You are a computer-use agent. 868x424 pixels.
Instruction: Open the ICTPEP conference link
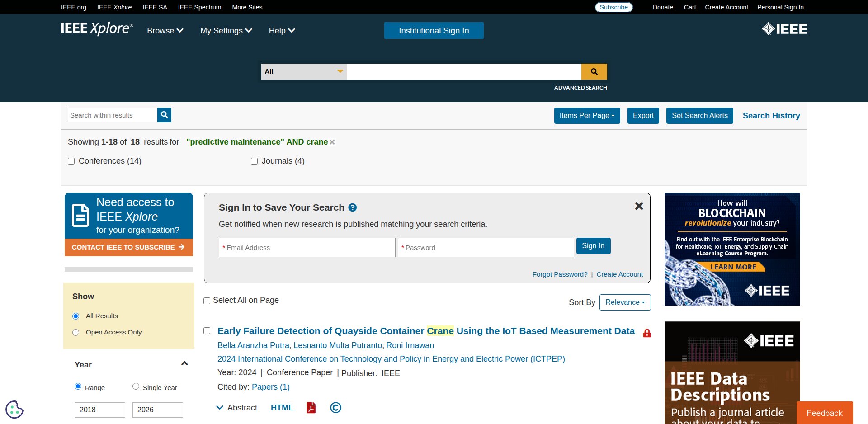pos(391,359)
